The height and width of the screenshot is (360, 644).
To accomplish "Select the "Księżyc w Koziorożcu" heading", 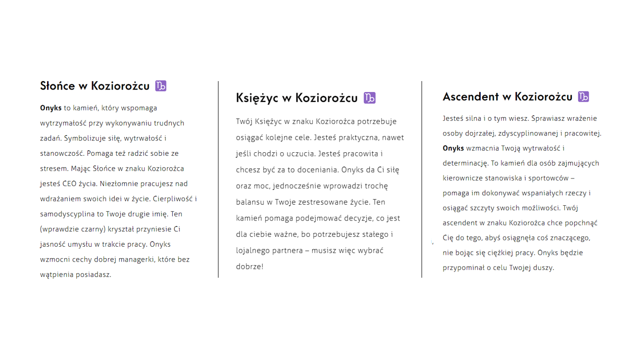I will point(297,98).
